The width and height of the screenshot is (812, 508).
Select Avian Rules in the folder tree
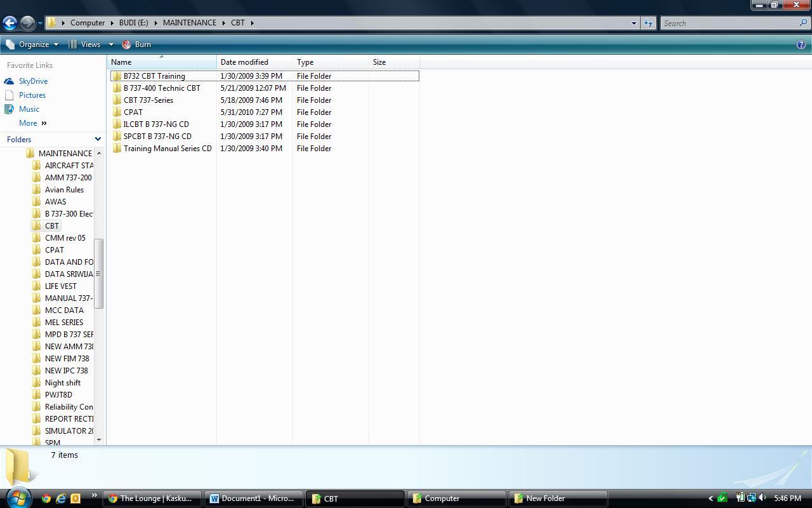tap(64, 190)
